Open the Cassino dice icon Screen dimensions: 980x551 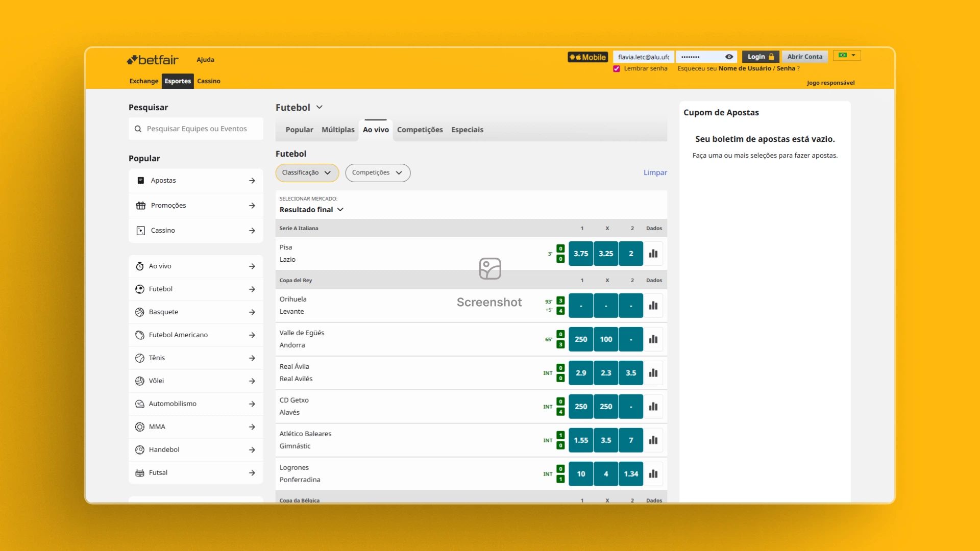141,230
